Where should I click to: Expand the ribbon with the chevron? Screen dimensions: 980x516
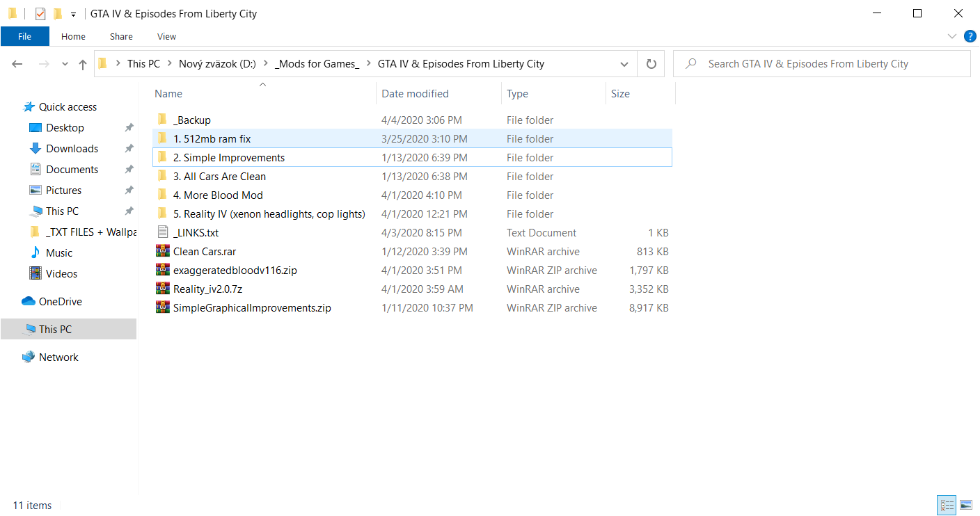pos(952,36)
